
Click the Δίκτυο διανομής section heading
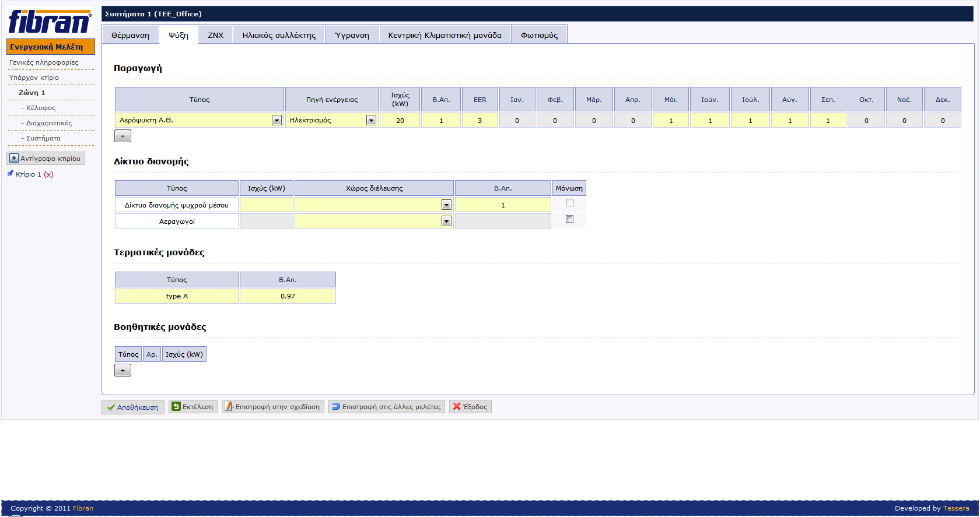click(x=151, y=161)
